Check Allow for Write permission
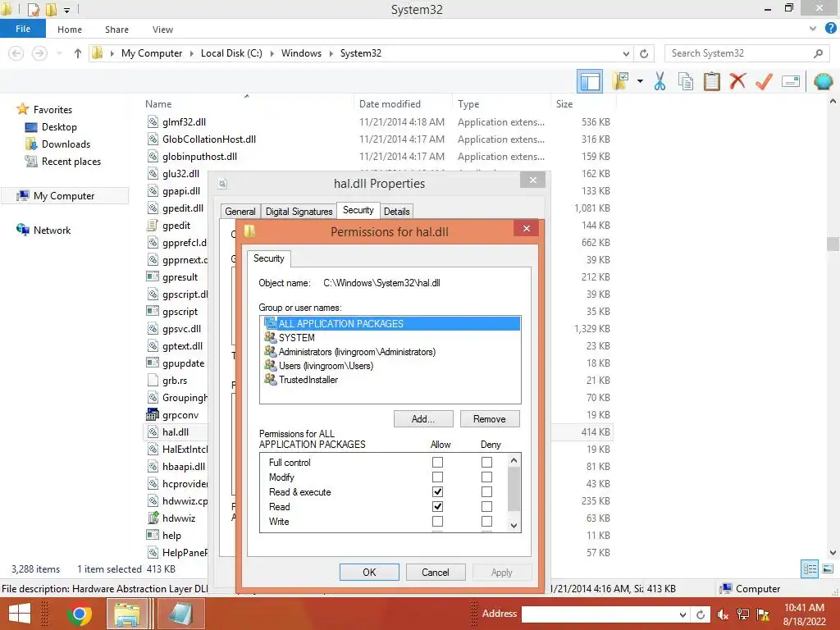 (438, 521)
